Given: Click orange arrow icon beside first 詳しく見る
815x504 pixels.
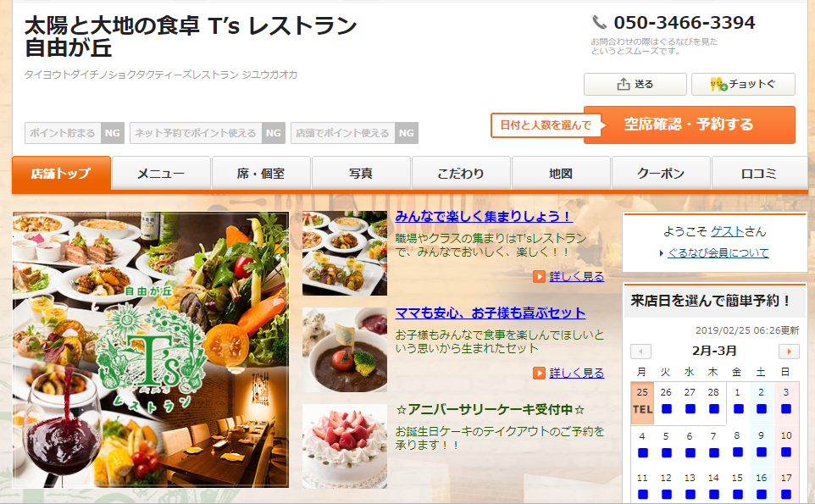Looking at the screenshot, I should [539, 276].
